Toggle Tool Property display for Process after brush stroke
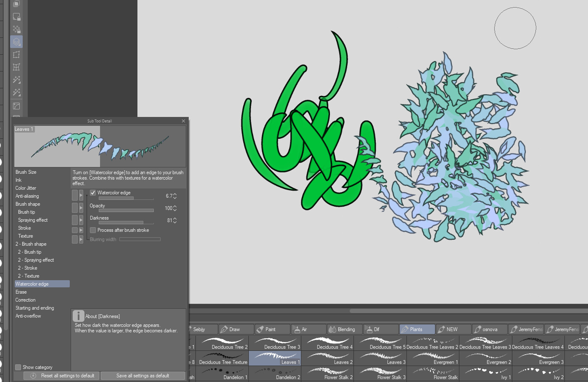Image resolution: width=588 pixels, height=382 pixels. tap(75, 230)
